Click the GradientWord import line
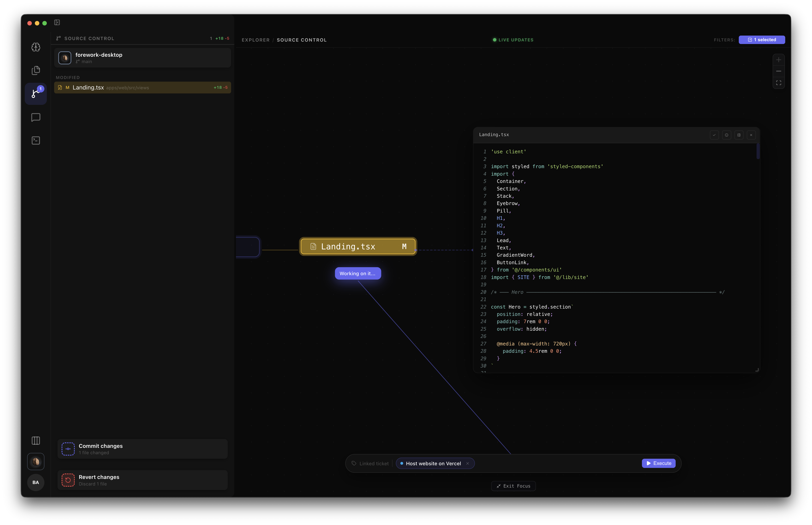The height and width of the screenshot is (525, 812). 515,255
